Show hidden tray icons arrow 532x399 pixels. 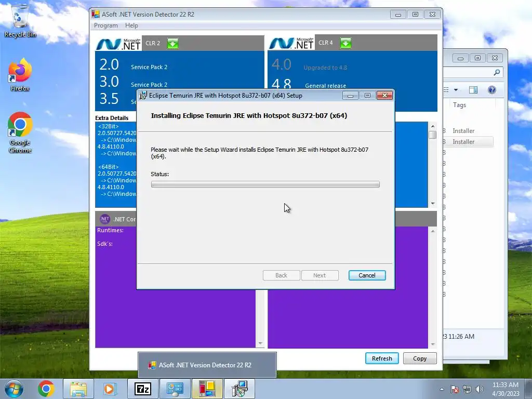click(x=442, y=389)
